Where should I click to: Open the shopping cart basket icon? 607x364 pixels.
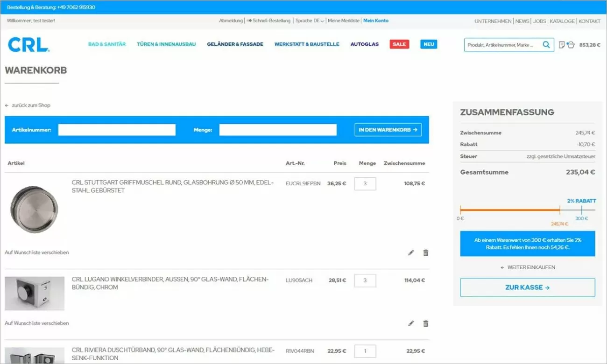pyautogui.click(x=571, y=45)
